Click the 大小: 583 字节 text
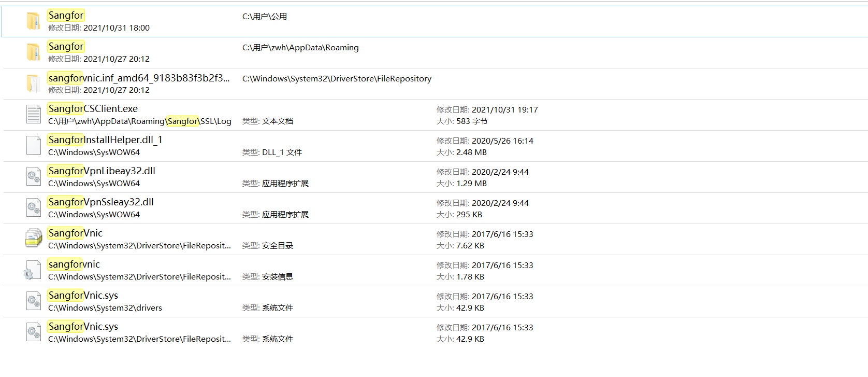 click(462, 121)
